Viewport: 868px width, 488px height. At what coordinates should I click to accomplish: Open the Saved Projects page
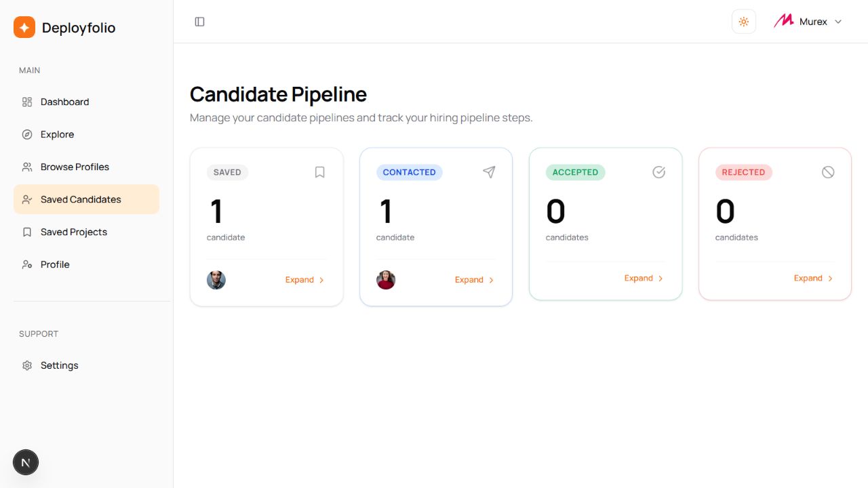click(86, 232)
